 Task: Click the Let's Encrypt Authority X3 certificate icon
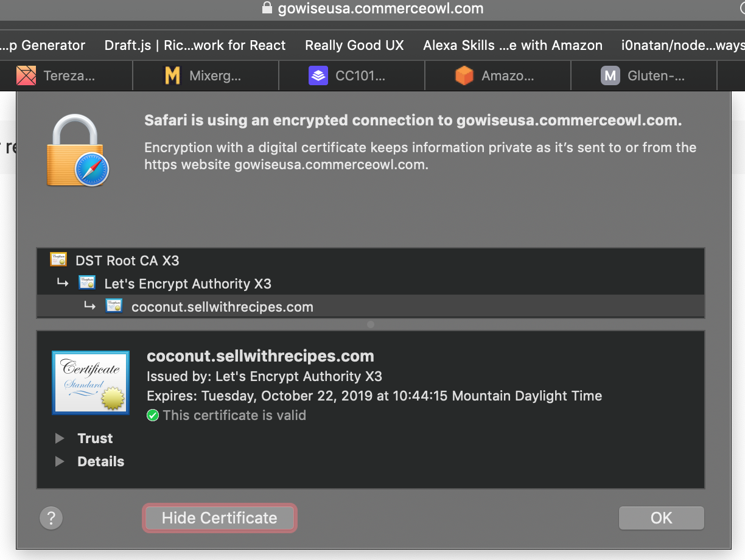coord(87,283)
